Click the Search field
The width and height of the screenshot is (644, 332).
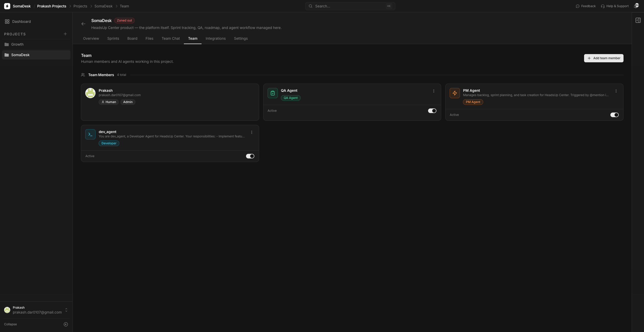point(350,6)
